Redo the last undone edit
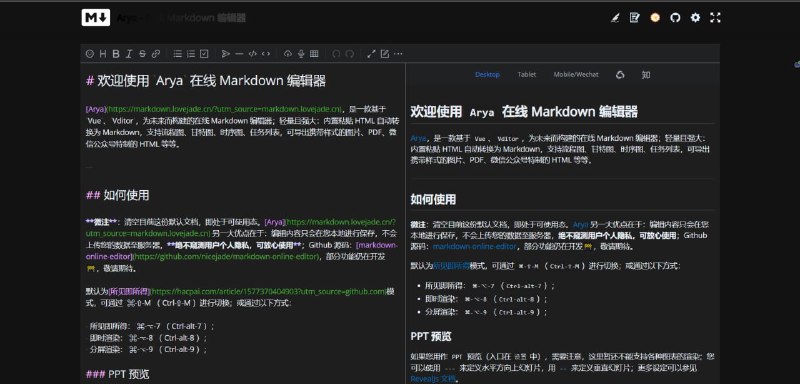Screen dimensions: 800x384 coord(349,54)
